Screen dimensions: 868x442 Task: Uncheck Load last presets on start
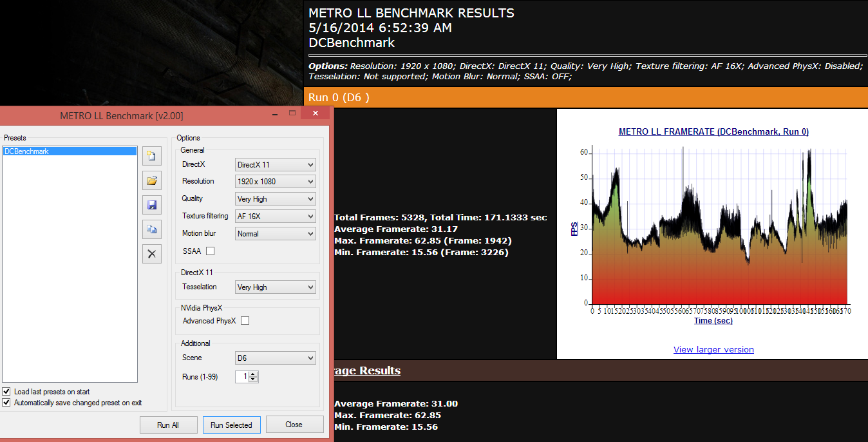[6, 392]
